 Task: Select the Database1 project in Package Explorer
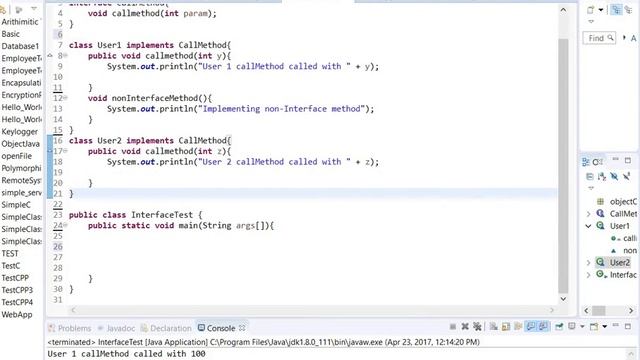[x=20, y=46]
